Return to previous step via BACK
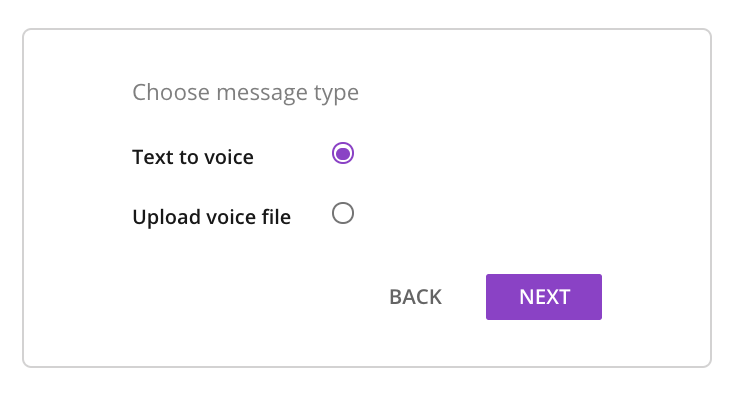The width and height of the screenshot is (740, 394). 415,297
